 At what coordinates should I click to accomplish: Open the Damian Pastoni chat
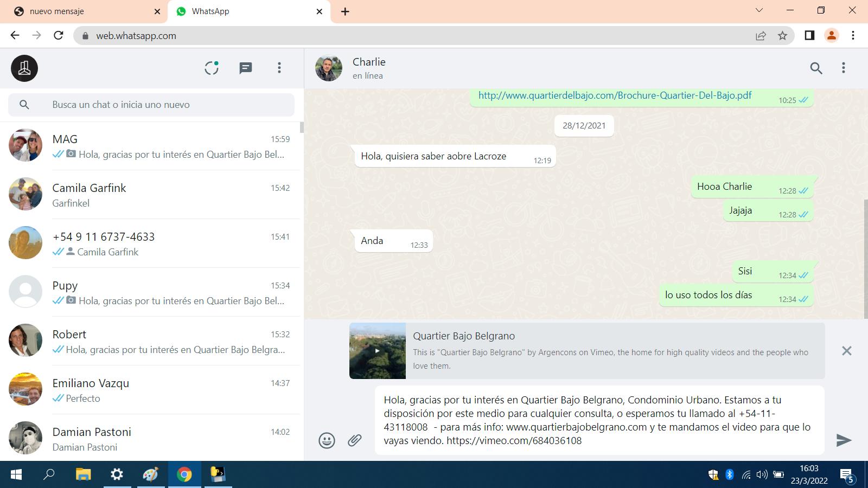150,438
